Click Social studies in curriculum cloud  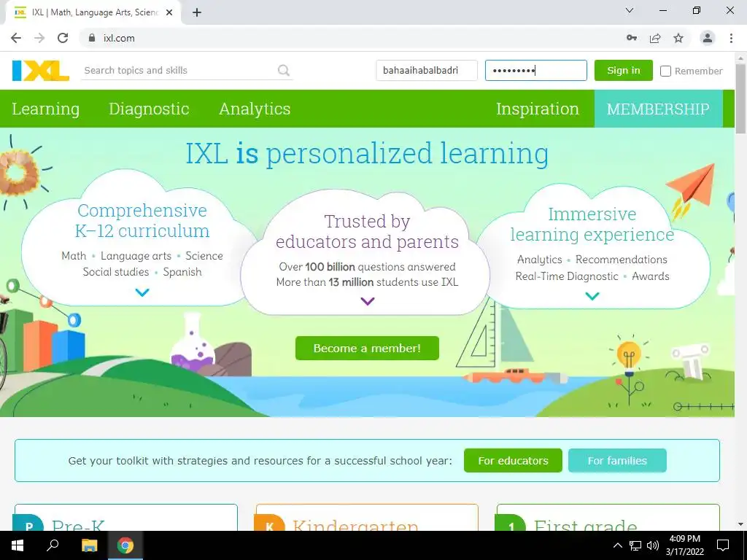click(x=116, y=272)
